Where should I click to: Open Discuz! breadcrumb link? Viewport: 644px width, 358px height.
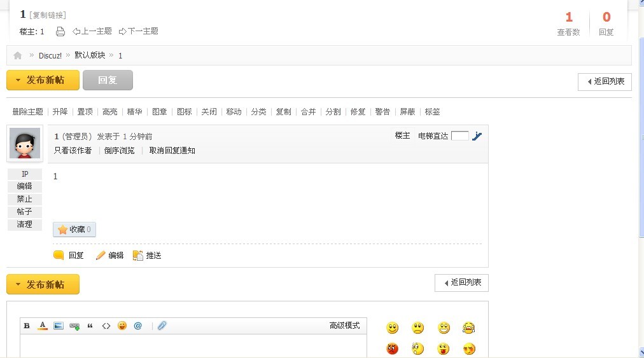tap(50, 55)
